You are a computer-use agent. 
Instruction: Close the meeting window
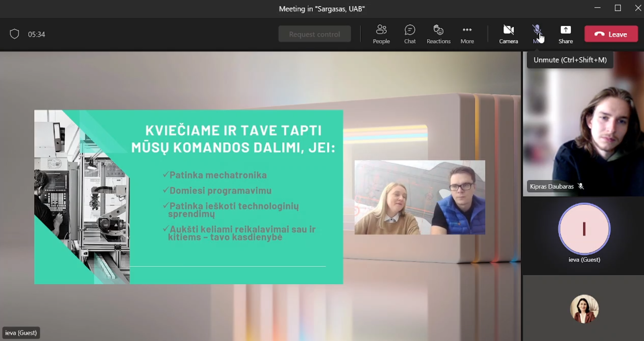(x=637, y=8)
